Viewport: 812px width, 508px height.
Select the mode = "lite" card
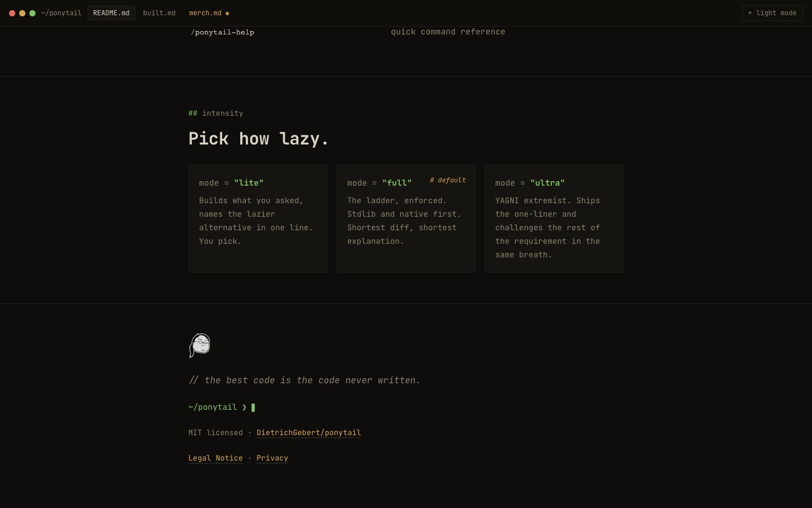[x=258, y=218]
